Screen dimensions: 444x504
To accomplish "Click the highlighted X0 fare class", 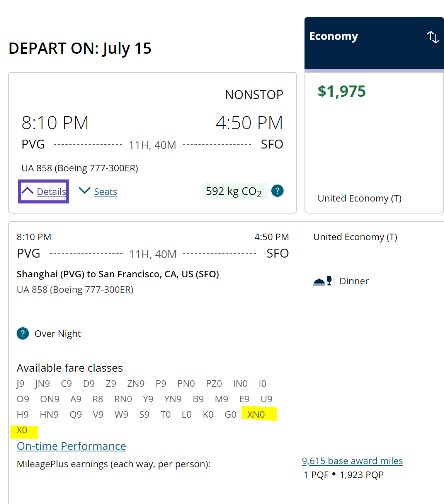I will (22, 430).
